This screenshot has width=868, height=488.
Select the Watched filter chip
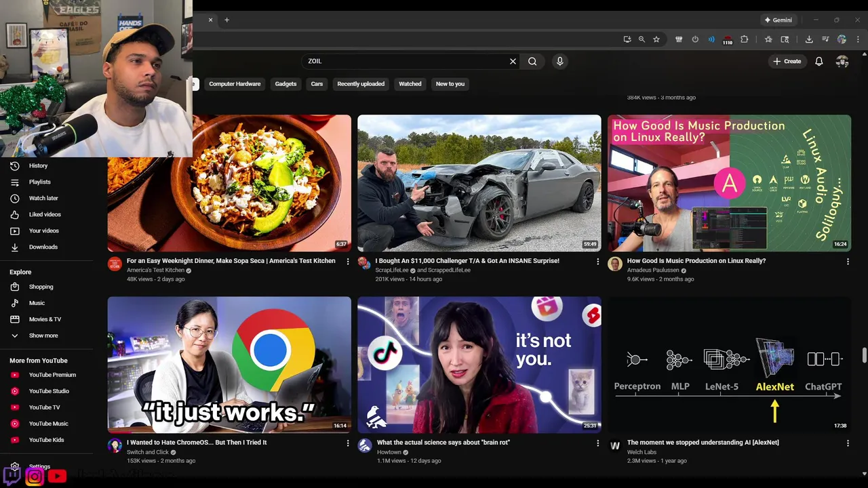(x=410, y=84)
